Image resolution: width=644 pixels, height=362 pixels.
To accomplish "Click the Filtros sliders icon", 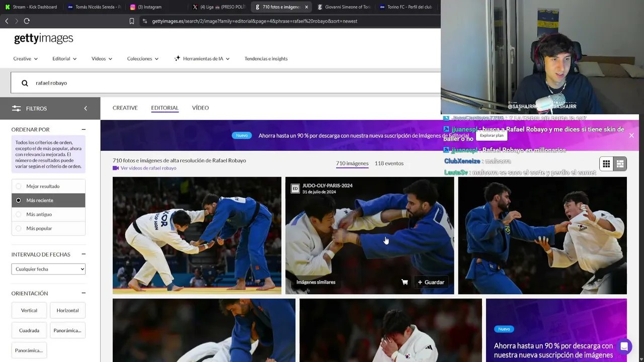I will pos(17,109).
